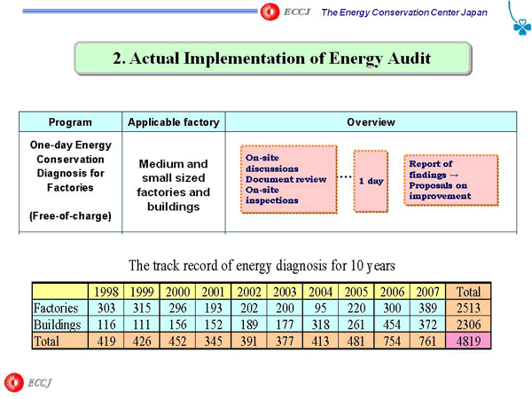This screenshot has width=532, height=399.
Task: Select the Total row 2000 value '452'
Action: tap(178, 340)
